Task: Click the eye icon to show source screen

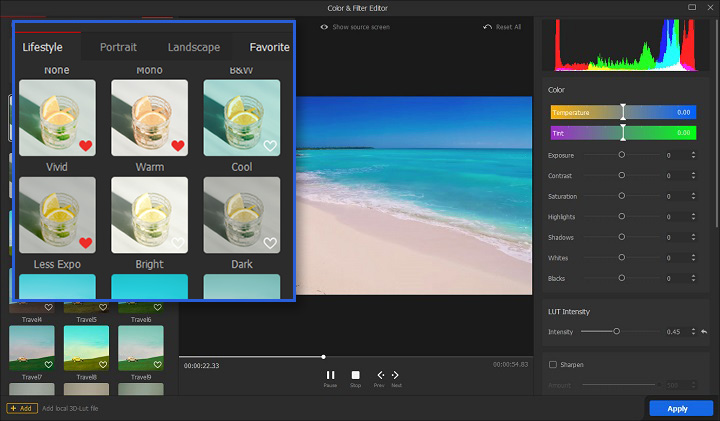Action: 324,27
